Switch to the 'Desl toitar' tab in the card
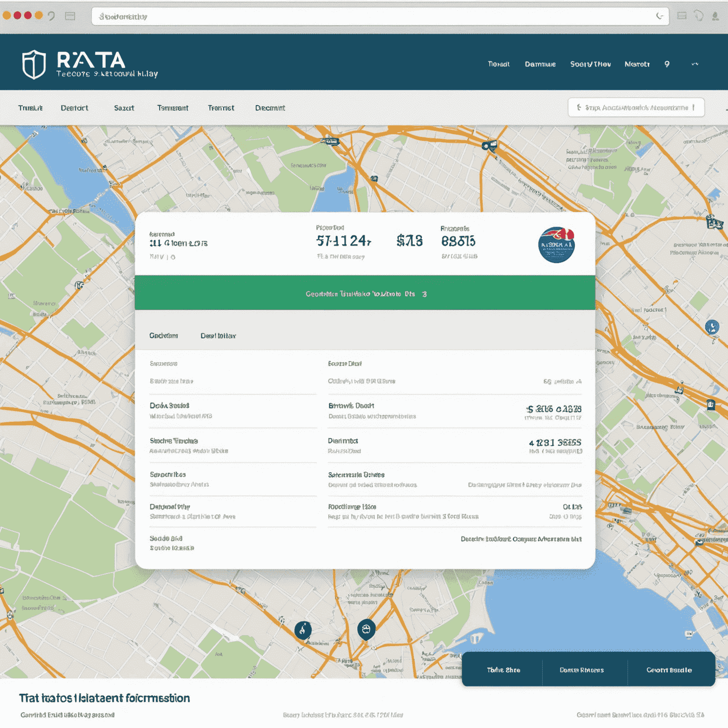The width and height of the screenshot is (728, 728). pos(218,336)
